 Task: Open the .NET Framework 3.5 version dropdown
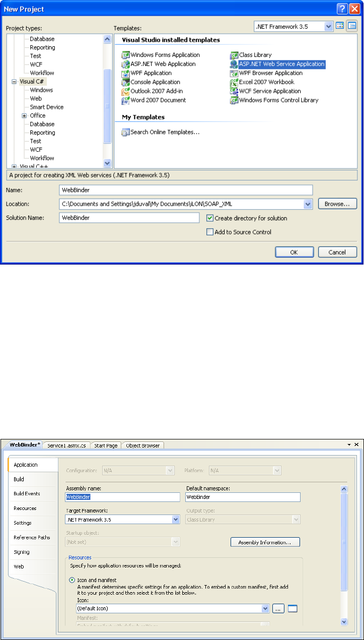tap(329, 26)
